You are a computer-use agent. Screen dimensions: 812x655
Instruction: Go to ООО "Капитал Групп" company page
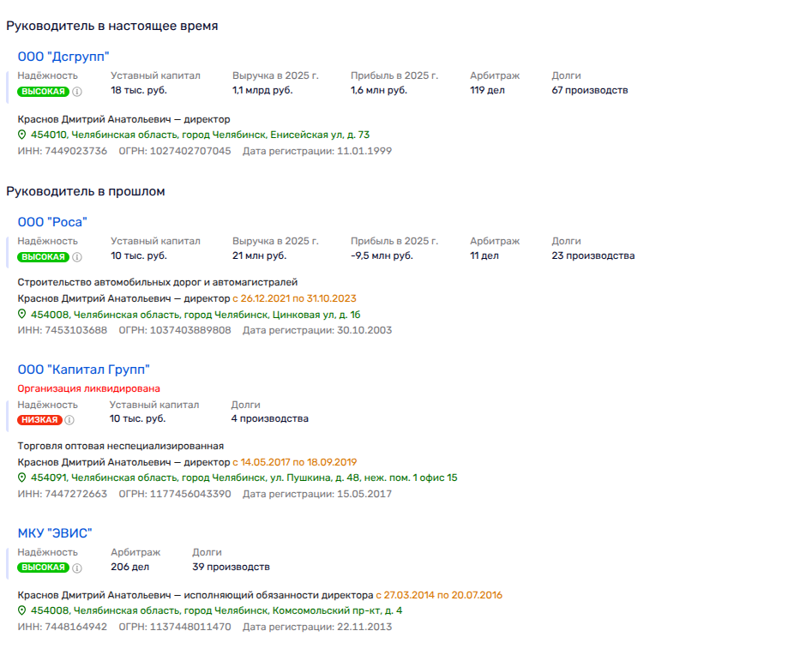pos(84,370)
